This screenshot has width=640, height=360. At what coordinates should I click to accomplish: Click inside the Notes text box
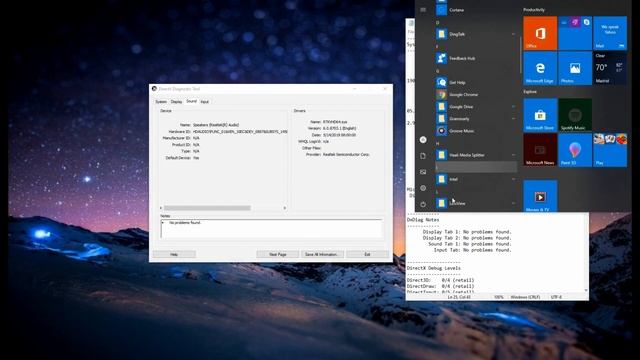coord(271,229)
